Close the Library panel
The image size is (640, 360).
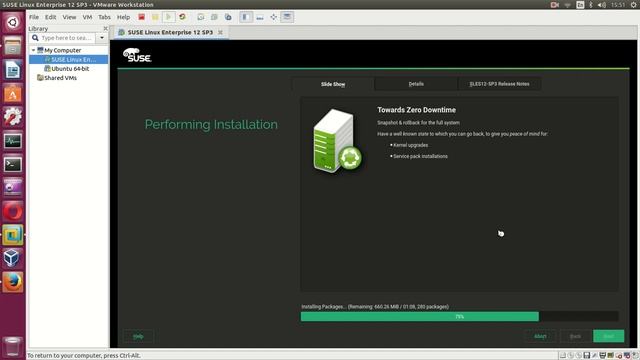106,29
